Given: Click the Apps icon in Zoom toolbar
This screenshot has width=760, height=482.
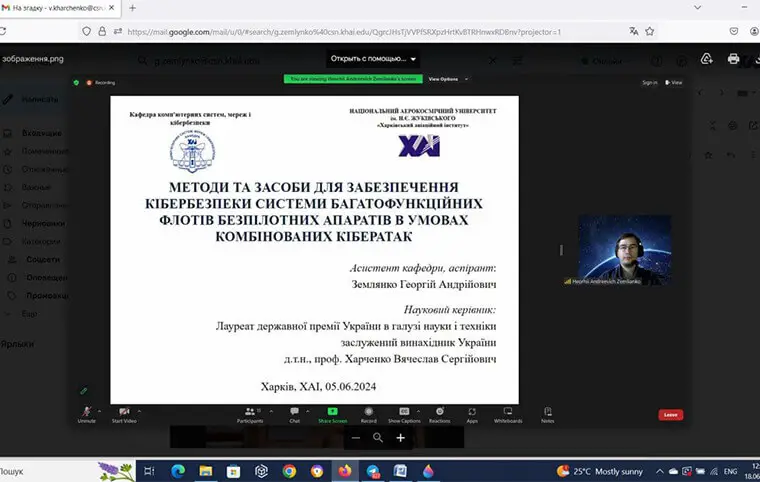Looking at the screenshot, I should tap(472, 411).
